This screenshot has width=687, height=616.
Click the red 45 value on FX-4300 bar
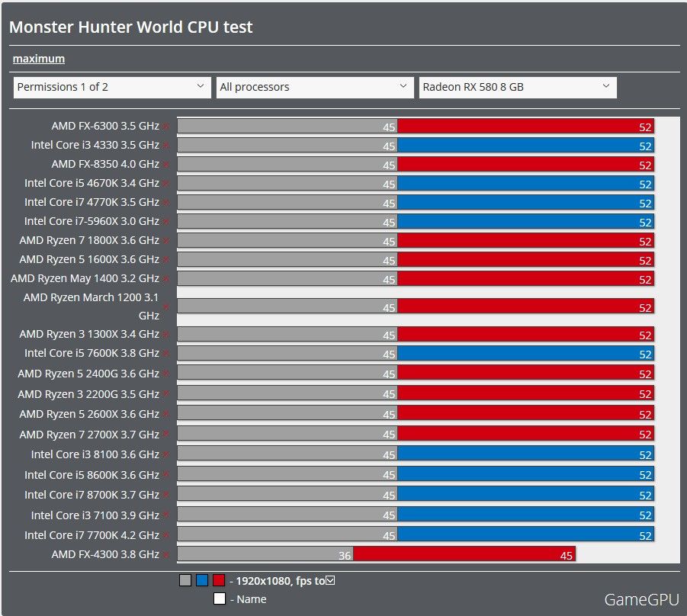[566, 556]
